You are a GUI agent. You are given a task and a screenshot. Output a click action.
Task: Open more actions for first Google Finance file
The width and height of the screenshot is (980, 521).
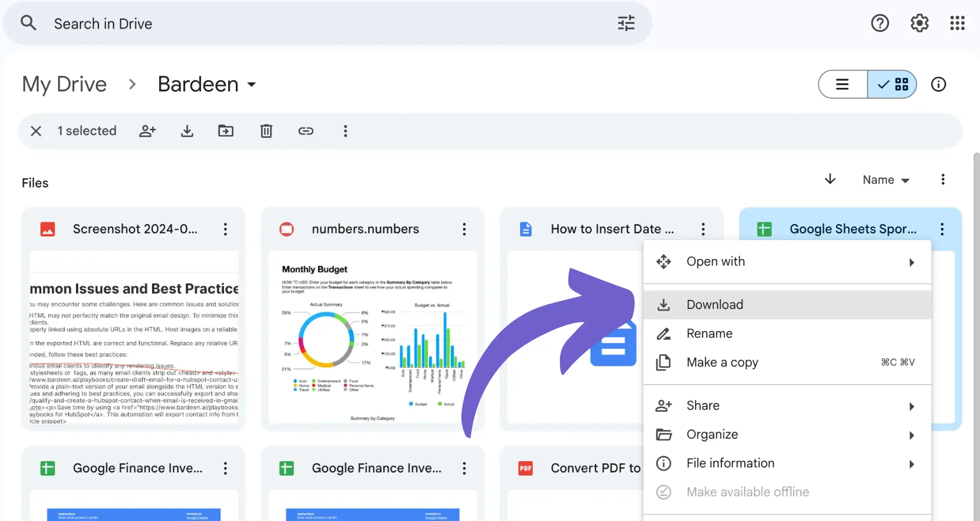[225, 468]
